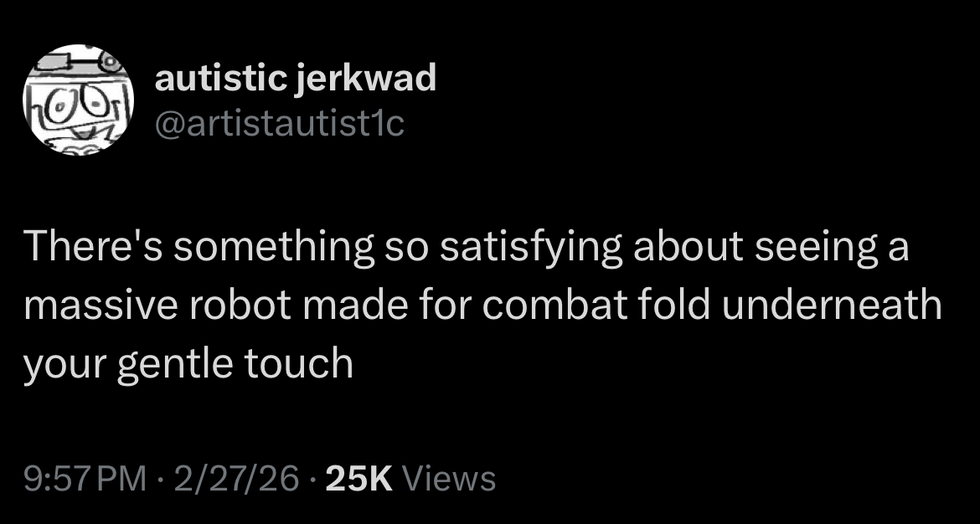This screenshot has width=980, height=524.
Task: Click the Views label
Action: pyautogui.click(x=449, y=480)
